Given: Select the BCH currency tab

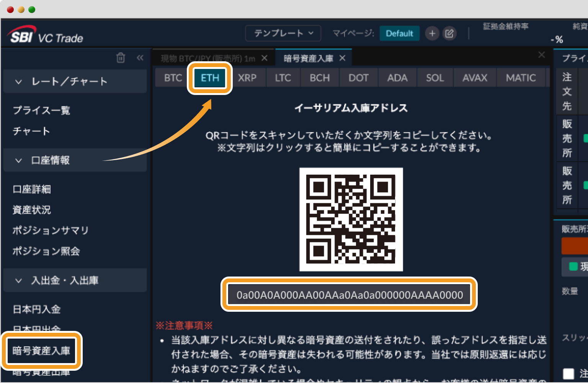Looking at the screenshot, I should point(320,78).
